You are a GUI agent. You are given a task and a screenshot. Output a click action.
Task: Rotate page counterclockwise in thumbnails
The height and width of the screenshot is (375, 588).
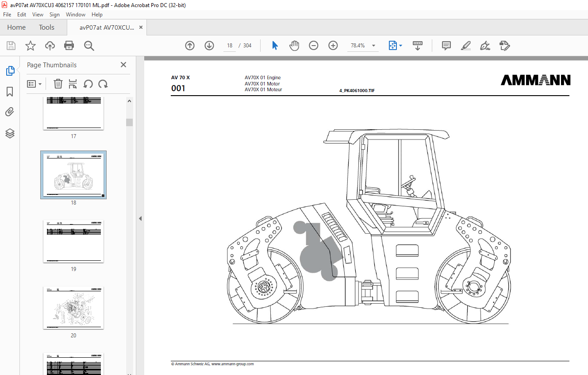point(88,84)
